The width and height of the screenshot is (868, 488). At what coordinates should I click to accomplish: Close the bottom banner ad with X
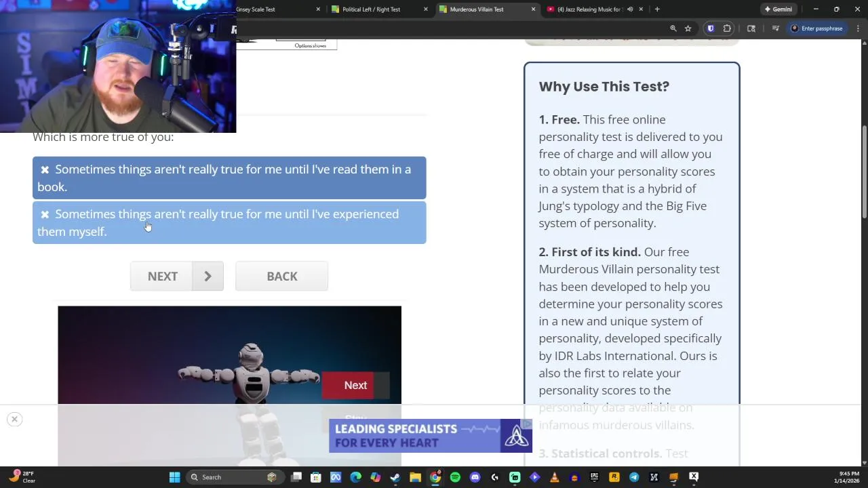[14, 419]
